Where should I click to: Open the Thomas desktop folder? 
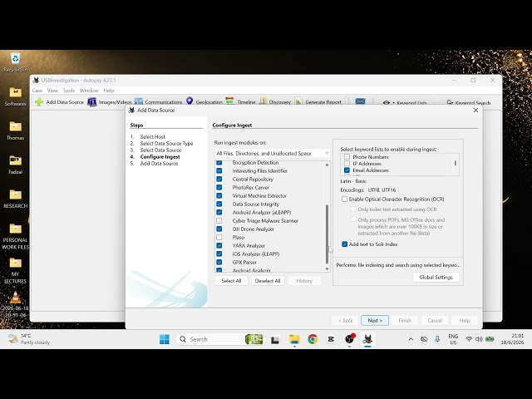15,131
